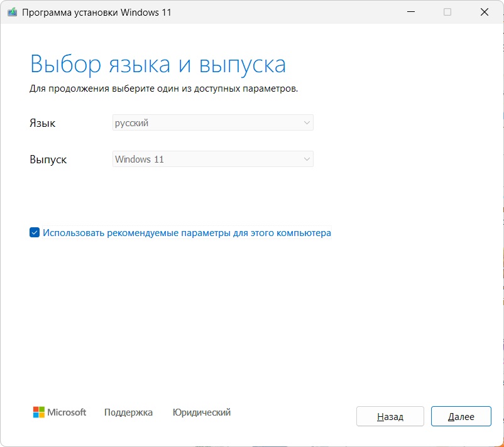This screenshot has width=504, height=447.
Task: Open the Поддержка link
Action: click(x=128, y=412)
